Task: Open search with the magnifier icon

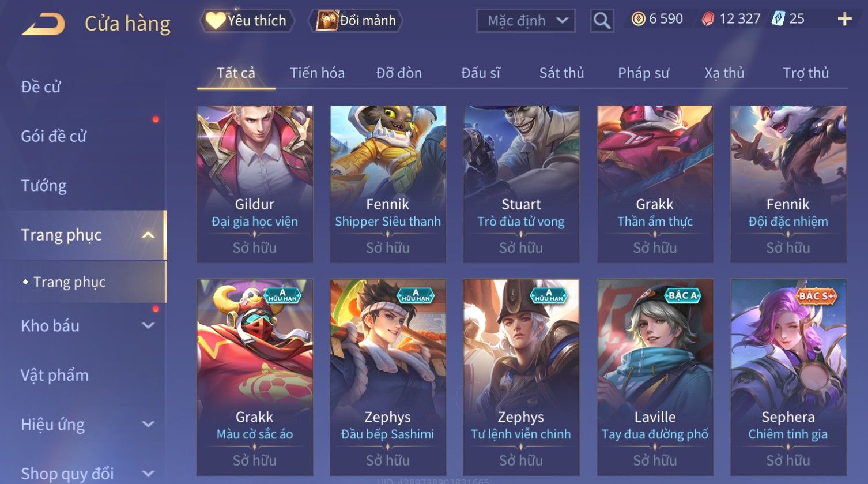Action: point(602,21)
